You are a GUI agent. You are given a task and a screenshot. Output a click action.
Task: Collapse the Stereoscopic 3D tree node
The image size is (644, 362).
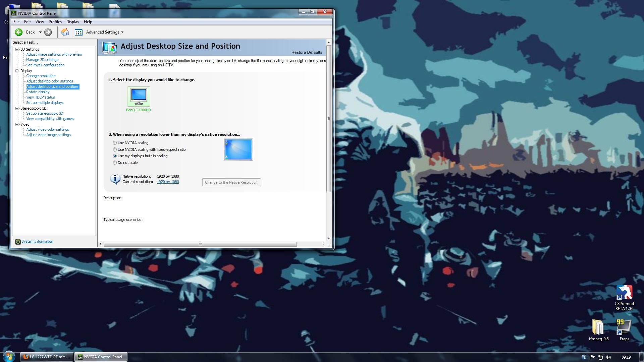[x=17, y=108]
